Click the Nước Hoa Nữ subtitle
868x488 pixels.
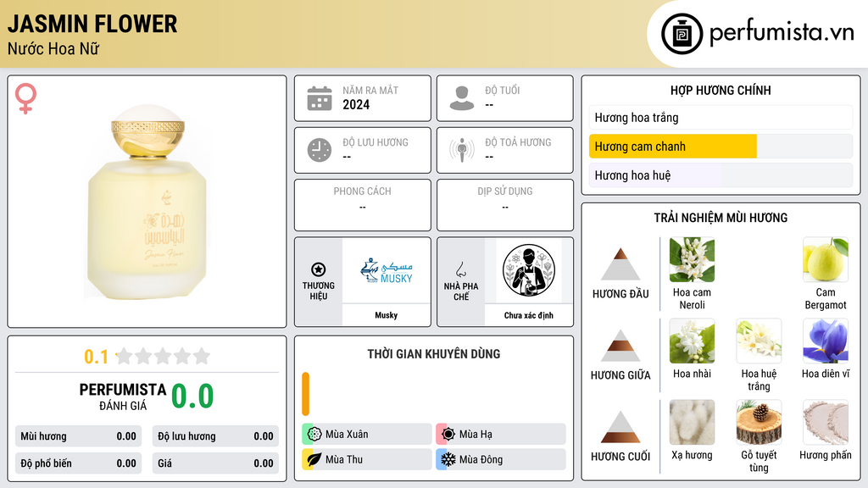(53, 48)
